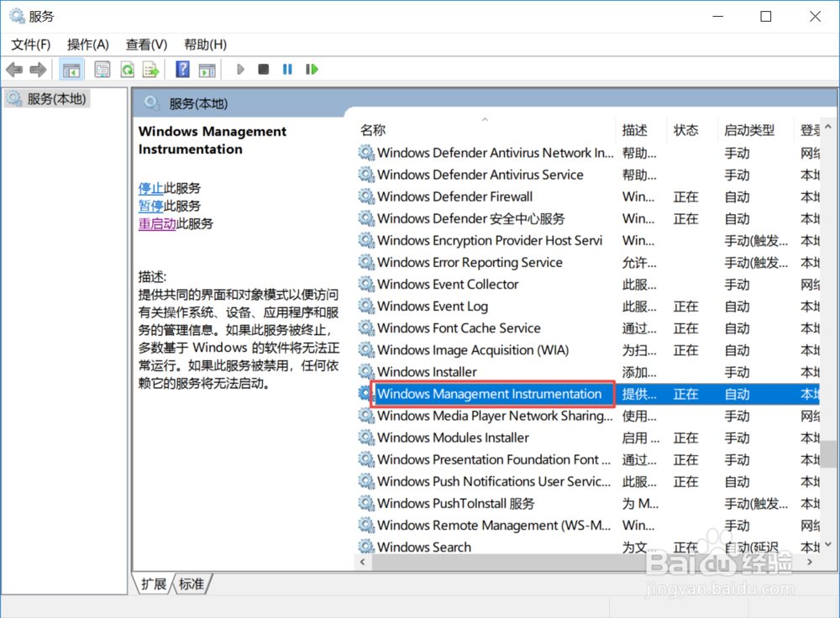Select Windows Defender 安全中心服务 row
Image resolution: width=840 pixels, height=618 pixels.
pyautogui.click(x=588, y=218)
